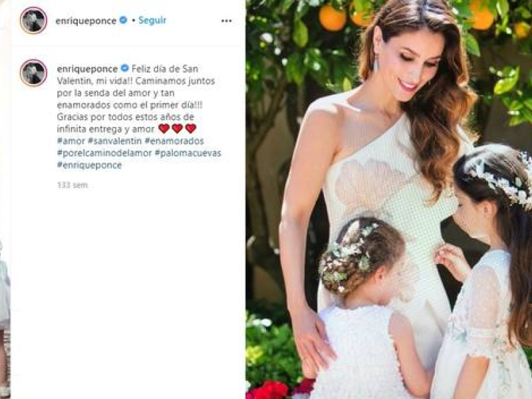Open the #sanvalentin hashtag

pyautogui.click(x=114, y=141)
